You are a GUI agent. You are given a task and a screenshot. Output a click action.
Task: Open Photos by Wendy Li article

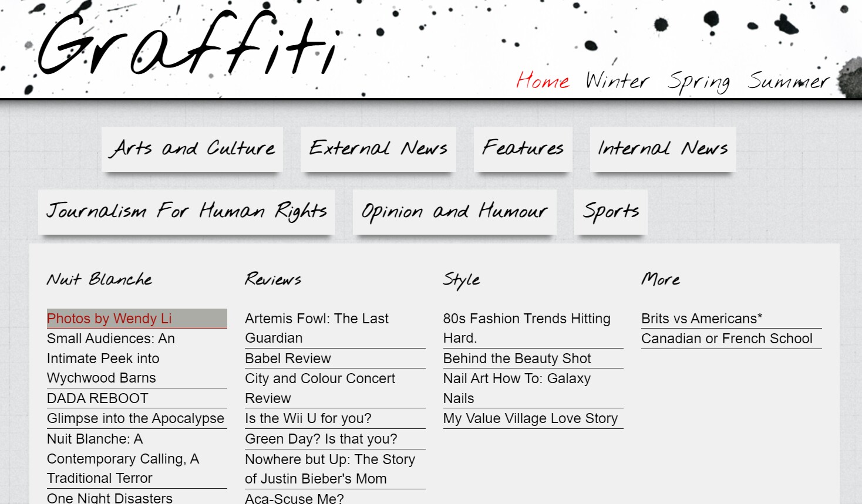pos(109,319)
